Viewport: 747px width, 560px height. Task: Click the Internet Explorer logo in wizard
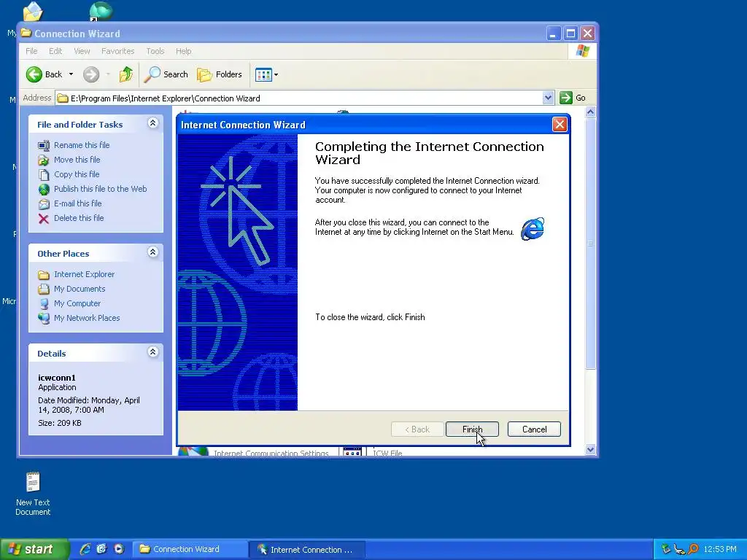click(x=532, y=229)
